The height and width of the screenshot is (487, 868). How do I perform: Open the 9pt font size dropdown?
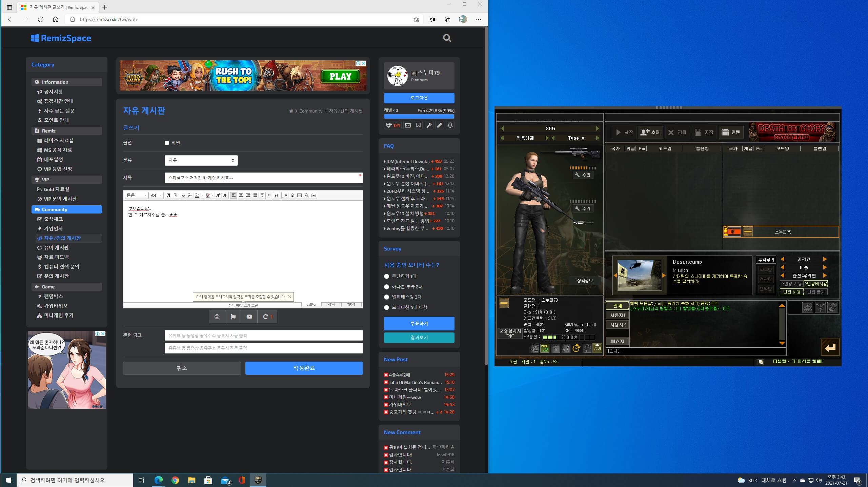click(x=156, y=195)
